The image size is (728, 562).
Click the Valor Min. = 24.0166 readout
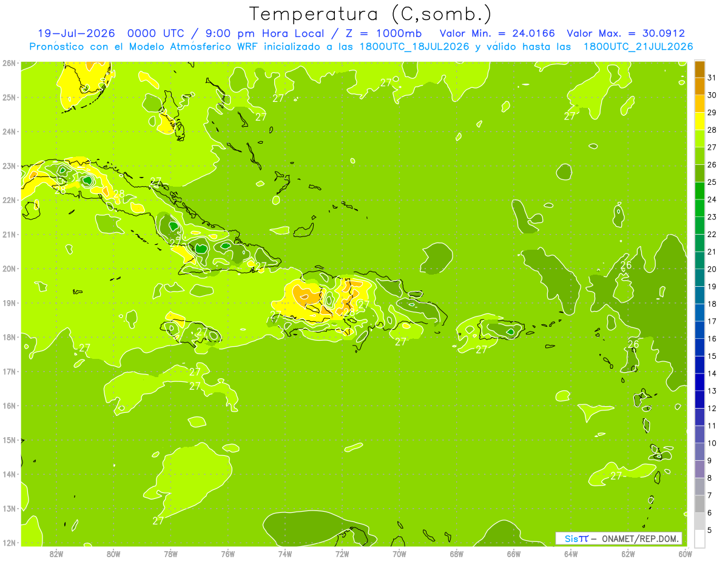(496, 33)
